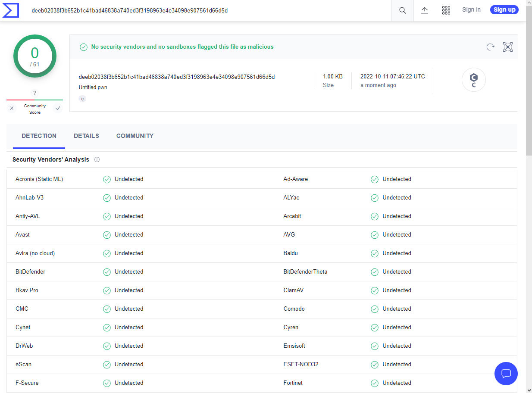Image resolution: width=532 pixels, height=393 pixels.
Task: Open the apps grid menu icon
Action: click(x=446, y=10)
